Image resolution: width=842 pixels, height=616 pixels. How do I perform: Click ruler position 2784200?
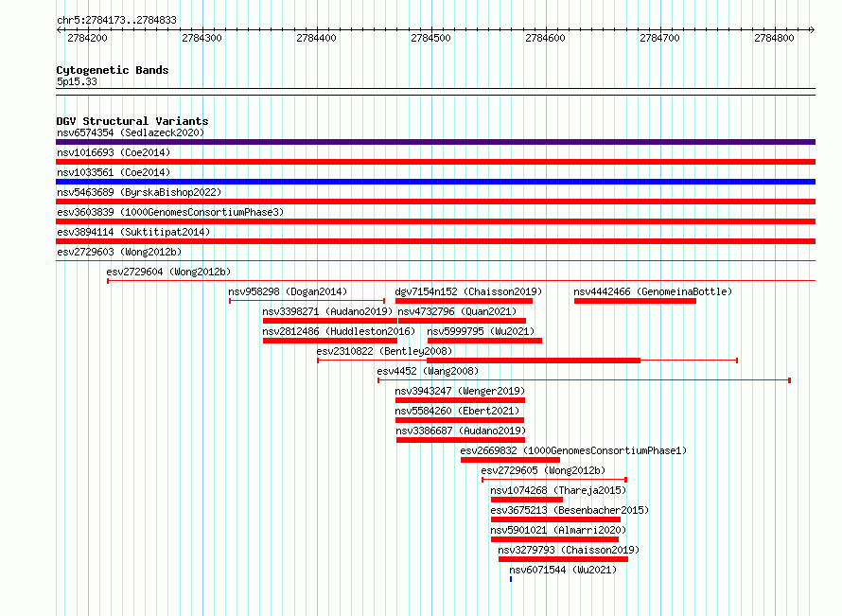88,38
